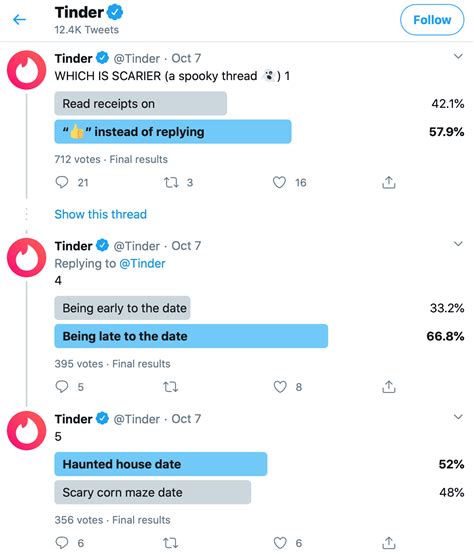The image size is (474, 557).
Task: Open the @Tinder mention in Replying to
Action: [142, 264]
